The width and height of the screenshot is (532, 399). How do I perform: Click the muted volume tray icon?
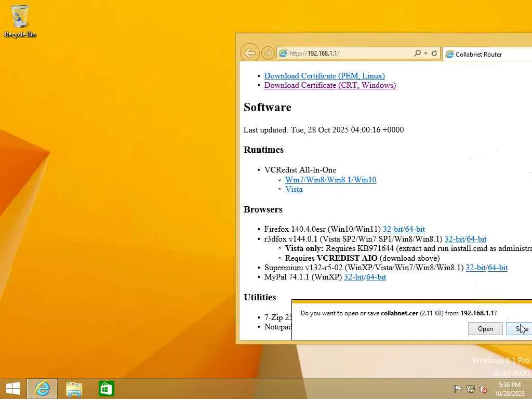483,389
